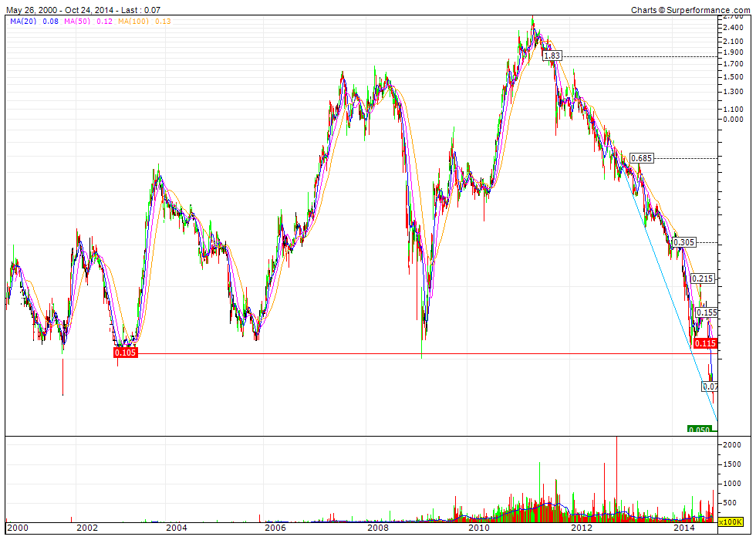756x540 pixels.
Task: Select the 0.685 price level label
Action: tap(641, 158)
